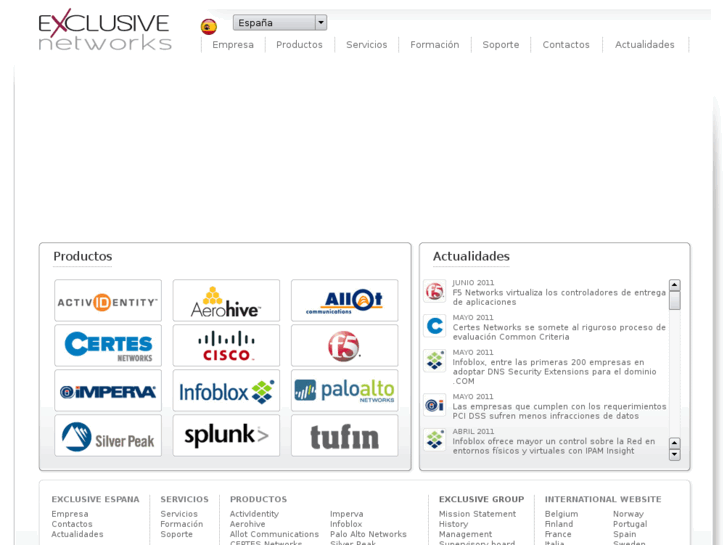Click footer Allot Communications link

coord(274,534)
